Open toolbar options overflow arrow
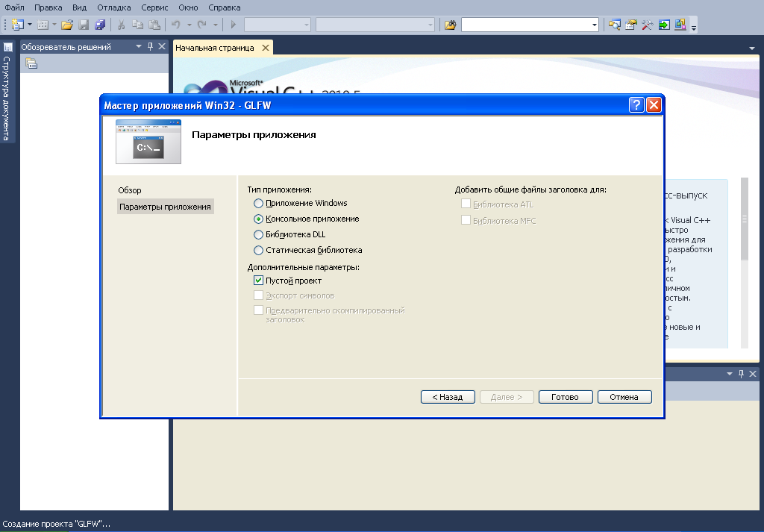This screenshot has width=764, height=532. click(x=694, y=28)
